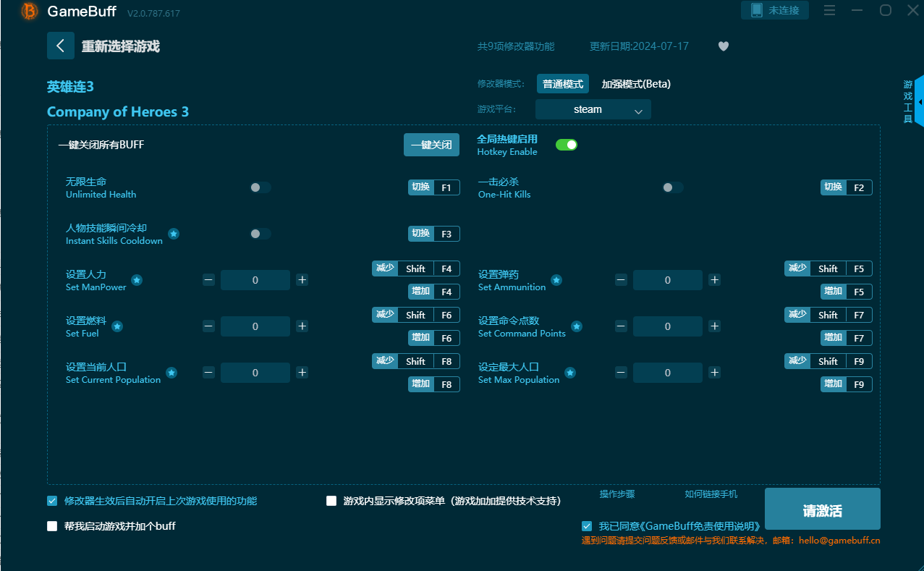
Task: Open 操作步骤 link
Action: tap(617, 494)
